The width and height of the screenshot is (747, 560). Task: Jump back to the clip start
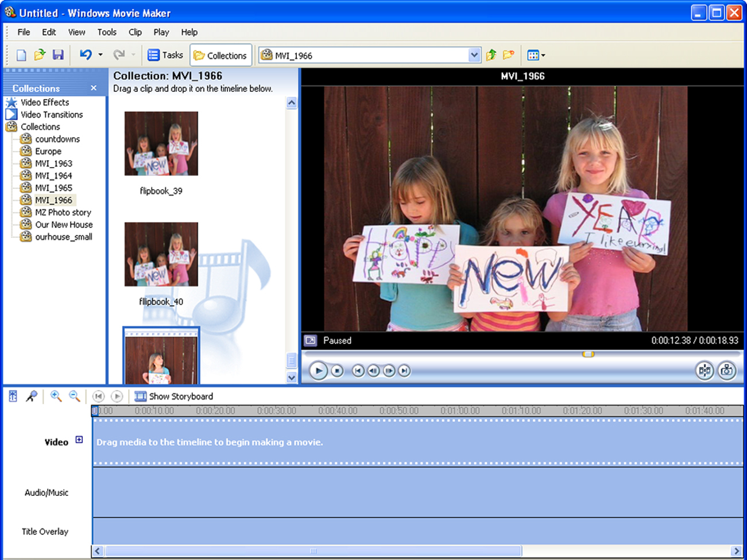coord(358,371)
